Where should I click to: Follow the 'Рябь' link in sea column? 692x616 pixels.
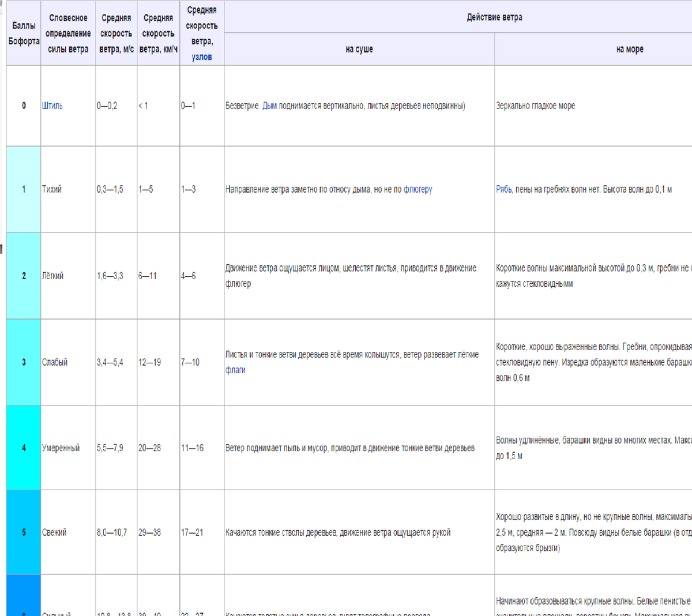[503, 189]
